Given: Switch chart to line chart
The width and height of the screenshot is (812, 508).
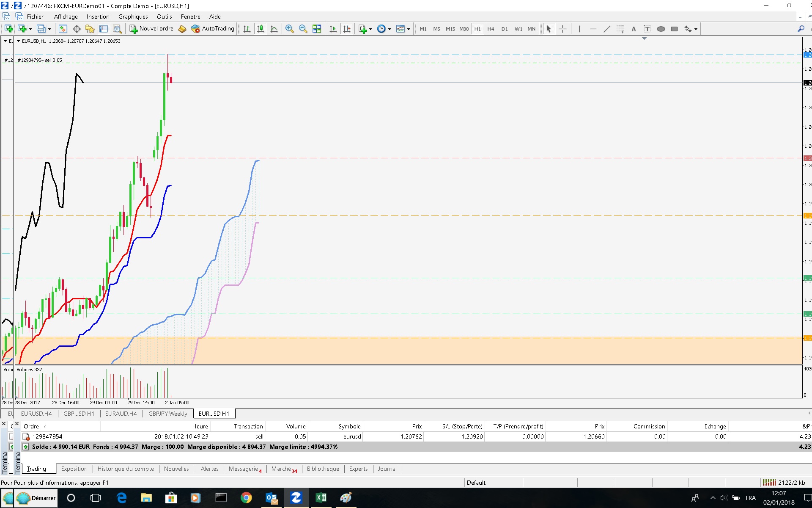Looking at the screenshot, I should click(274, 29).
